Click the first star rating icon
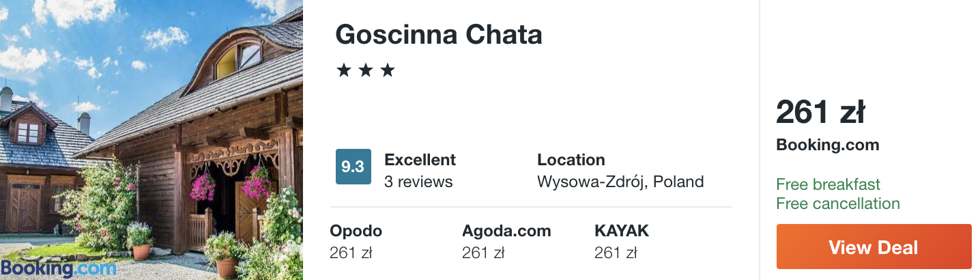 click(x=344, y=70)
